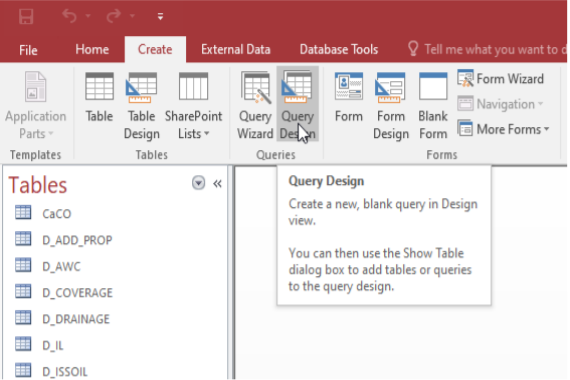Select the D_COVERAGE table
The height and width of the screenshot is (380, 570).
77,293
